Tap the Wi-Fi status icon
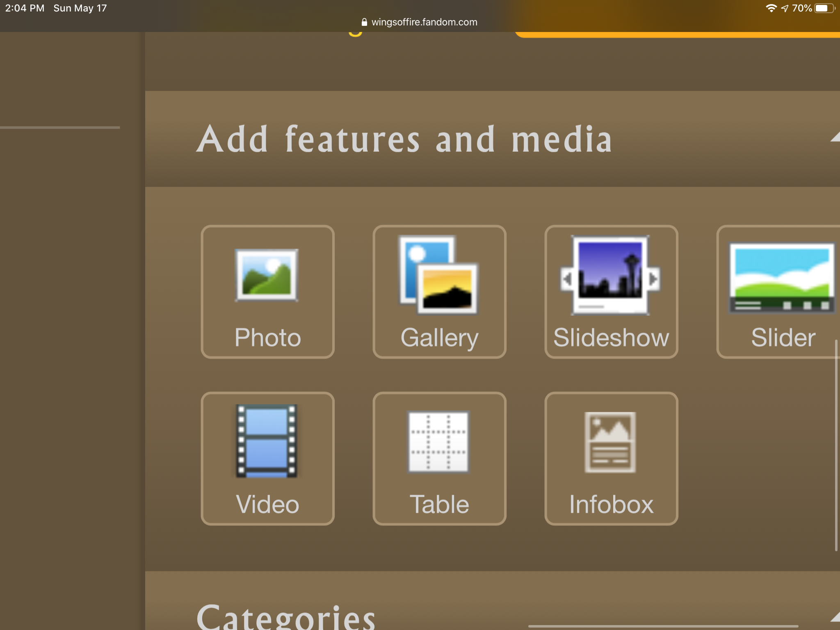The width and height of the screenshot is (840, 630). pos(771,8)
